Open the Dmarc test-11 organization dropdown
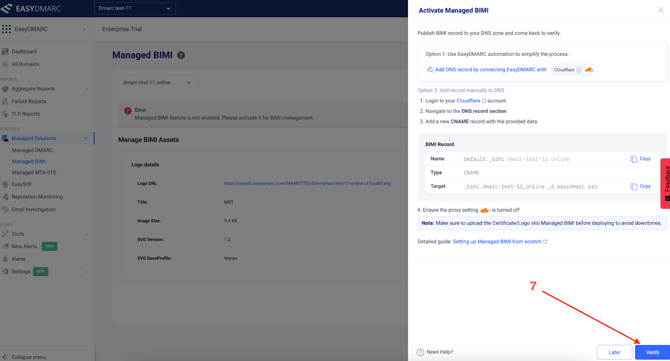This screenshot has width=670, height=361. pos(135,8)
